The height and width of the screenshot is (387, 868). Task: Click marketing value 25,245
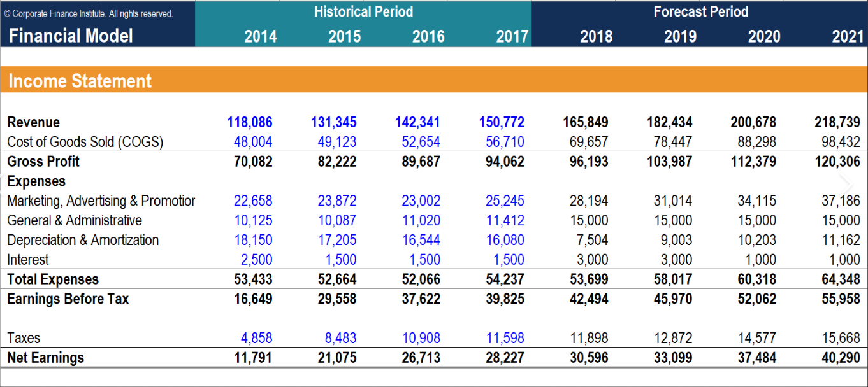(505, 201)
